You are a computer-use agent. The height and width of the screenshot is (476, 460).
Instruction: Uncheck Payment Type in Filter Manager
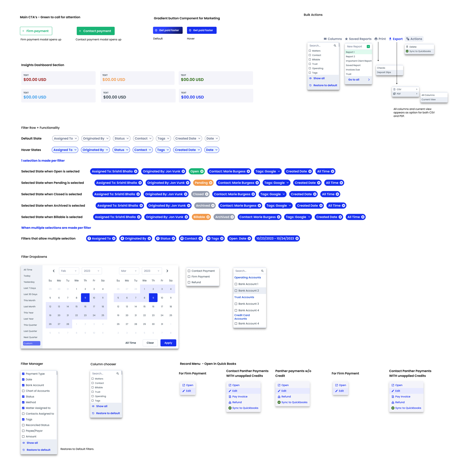click(23, 374)
